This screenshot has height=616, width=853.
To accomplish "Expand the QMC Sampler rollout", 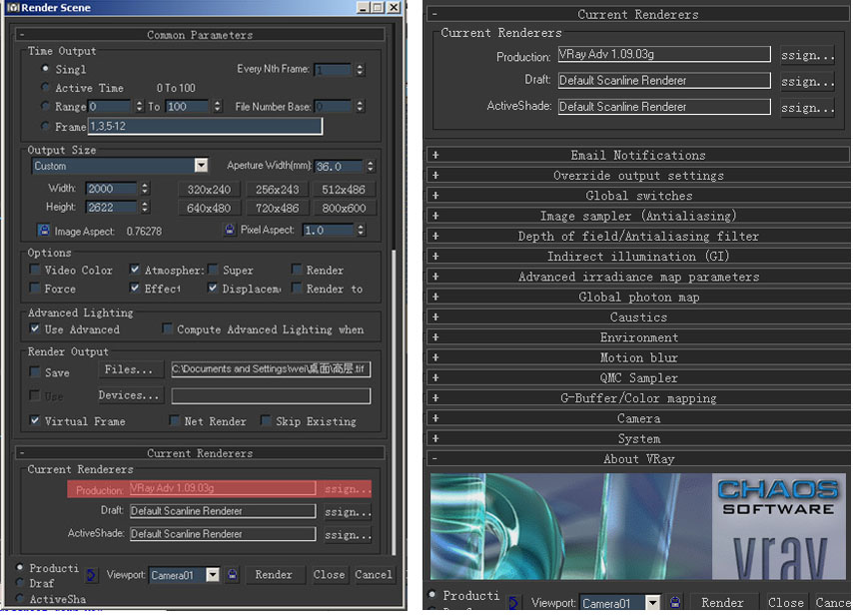I will (x=638, y=377).
